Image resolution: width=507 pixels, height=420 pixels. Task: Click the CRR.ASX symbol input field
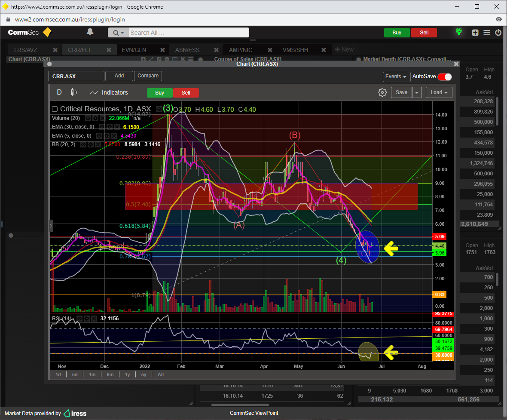pos(76,76)
